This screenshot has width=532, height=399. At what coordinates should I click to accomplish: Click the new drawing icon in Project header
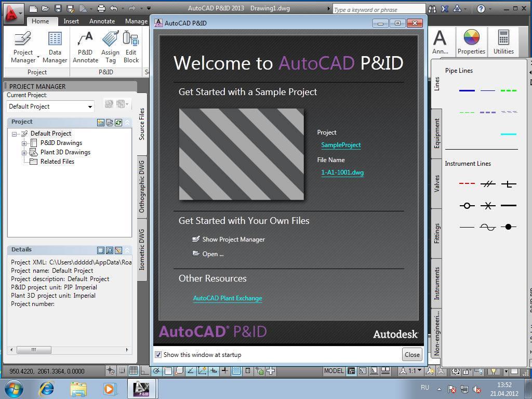point(101,123)
